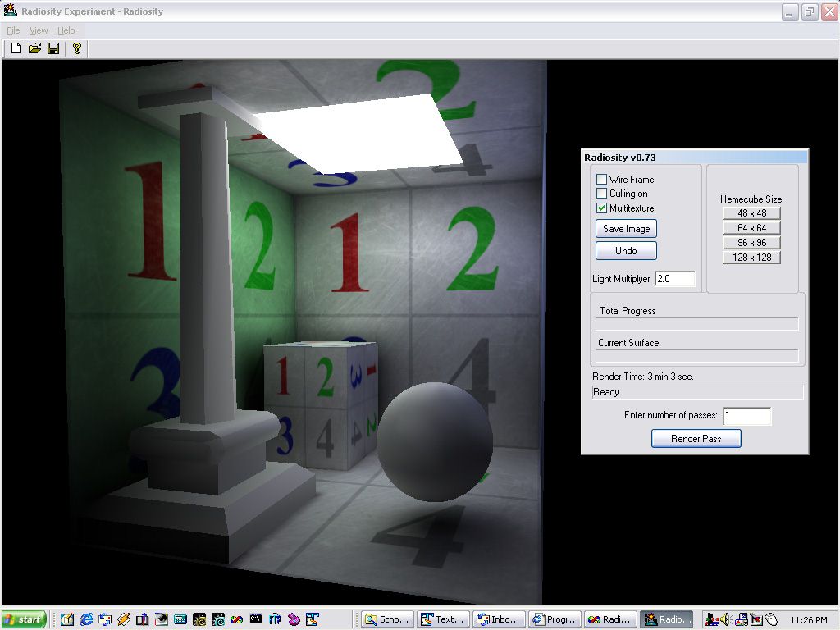Open the Help menu
The width and height of the screenshot is (840, 630).
pos(66,30)
